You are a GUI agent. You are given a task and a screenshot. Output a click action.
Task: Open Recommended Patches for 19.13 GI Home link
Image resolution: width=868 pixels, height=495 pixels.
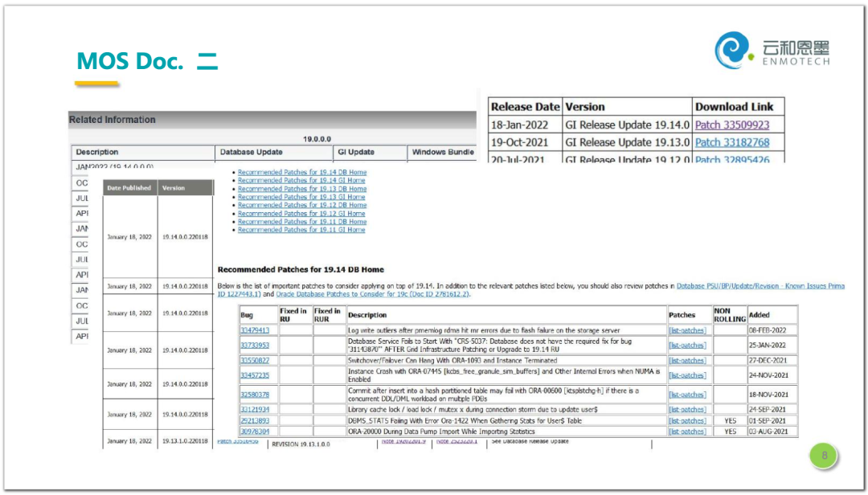tap(301, 197)
